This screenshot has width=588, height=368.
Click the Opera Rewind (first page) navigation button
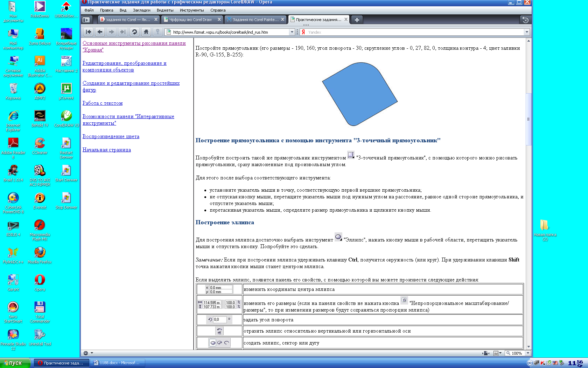89,32
